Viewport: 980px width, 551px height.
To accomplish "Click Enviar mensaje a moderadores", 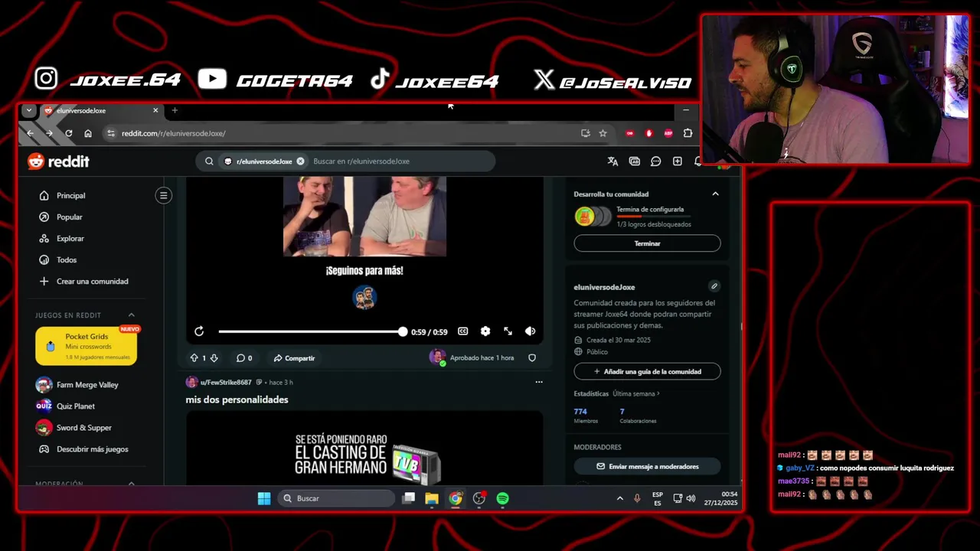I will pyautogui.click(x=647, y=466).
